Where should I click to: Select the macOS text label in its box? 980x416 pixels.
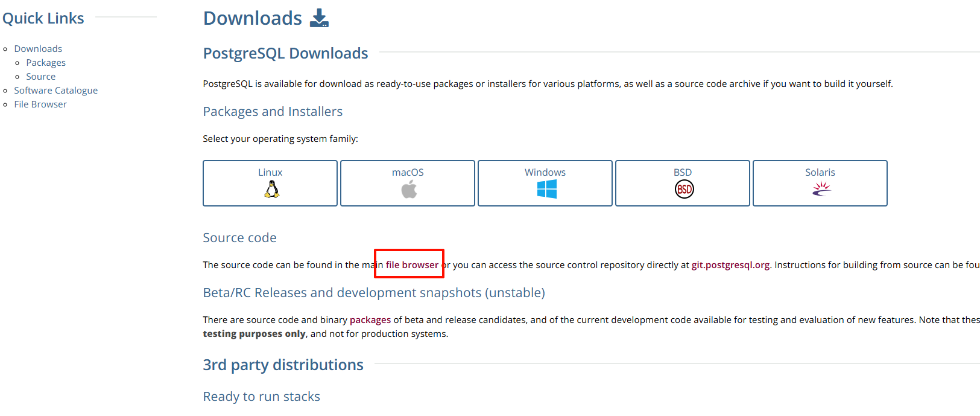click(x=408, y=172)
